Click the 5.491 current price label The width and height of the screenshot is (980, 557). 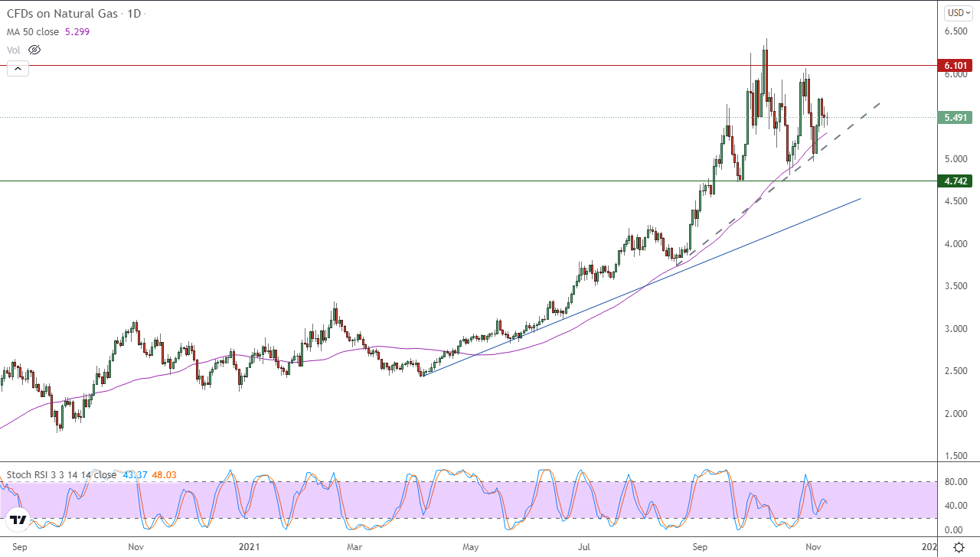click(955, 118)
